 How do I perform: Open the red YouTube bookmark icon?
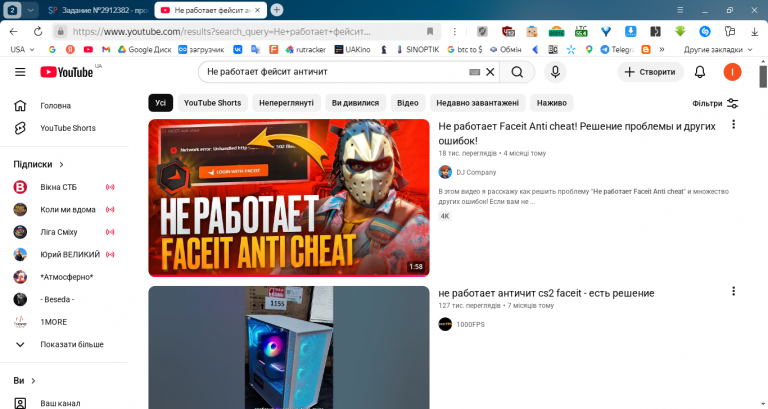click(88, 49)
